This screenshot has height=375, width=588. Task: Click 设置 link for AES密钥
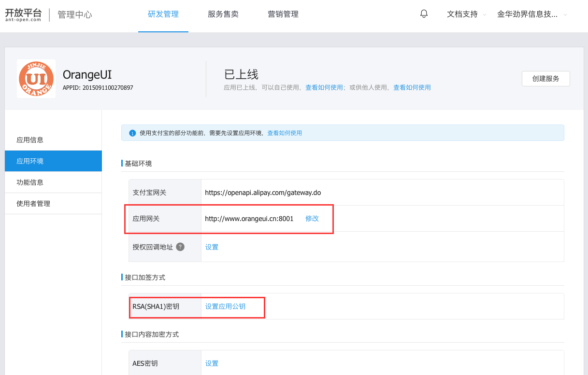[212, 363]
